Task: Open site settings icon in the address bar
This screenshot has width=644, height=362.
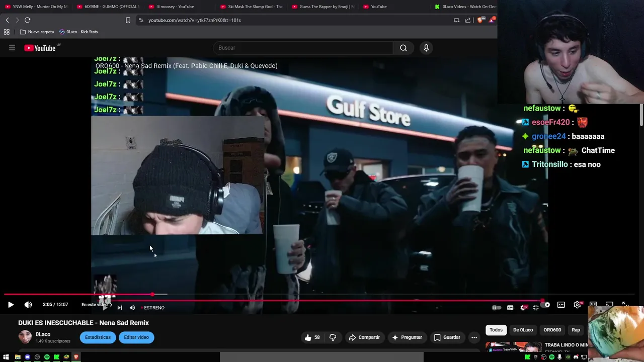Action: click(x=141, y=20)
